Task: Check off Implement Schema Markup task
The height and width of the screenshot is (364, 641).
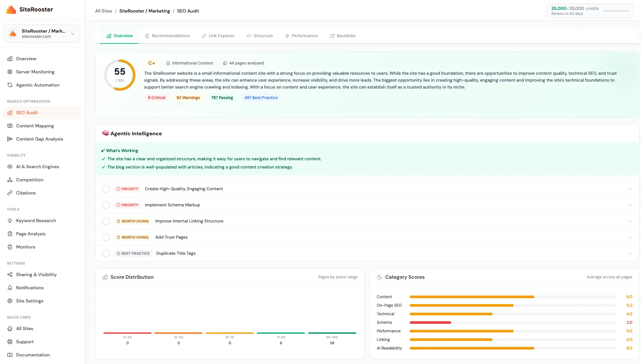Action: [106, 205]
